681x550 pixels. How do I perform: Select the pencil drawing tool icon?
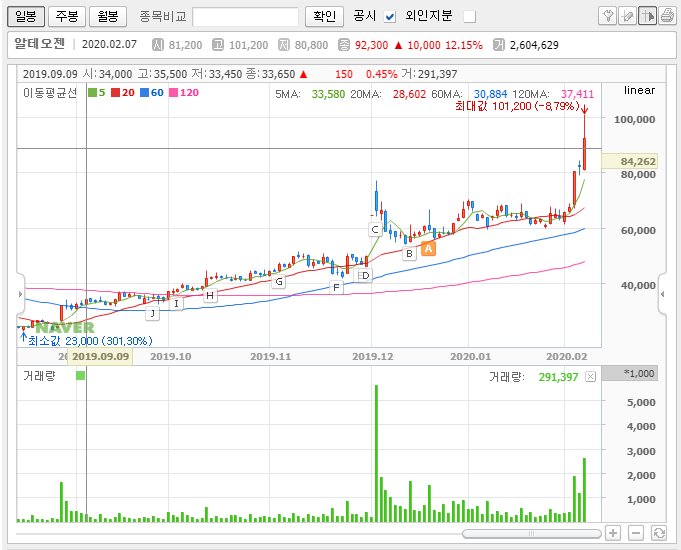627,15
